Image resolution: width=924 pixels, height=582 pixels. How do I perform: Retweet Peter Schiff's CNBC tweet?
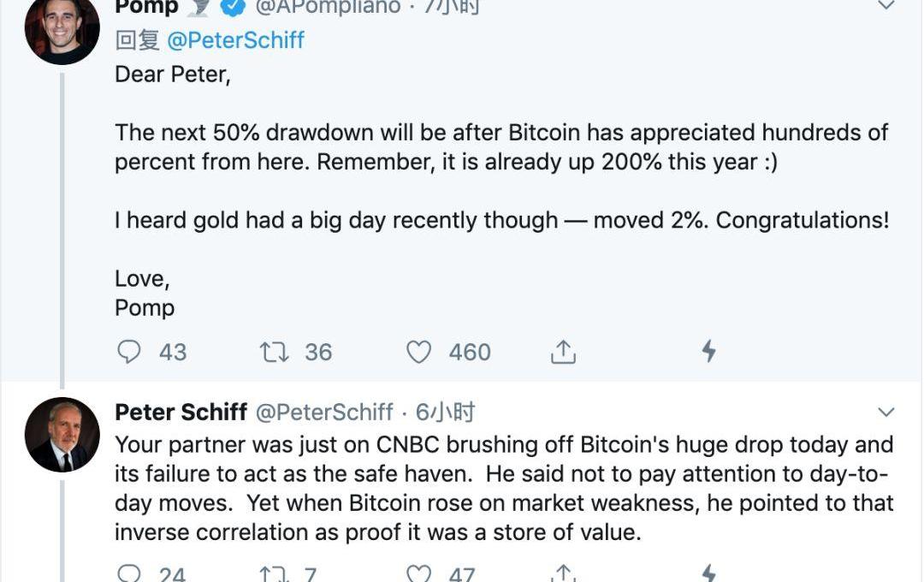275,573
